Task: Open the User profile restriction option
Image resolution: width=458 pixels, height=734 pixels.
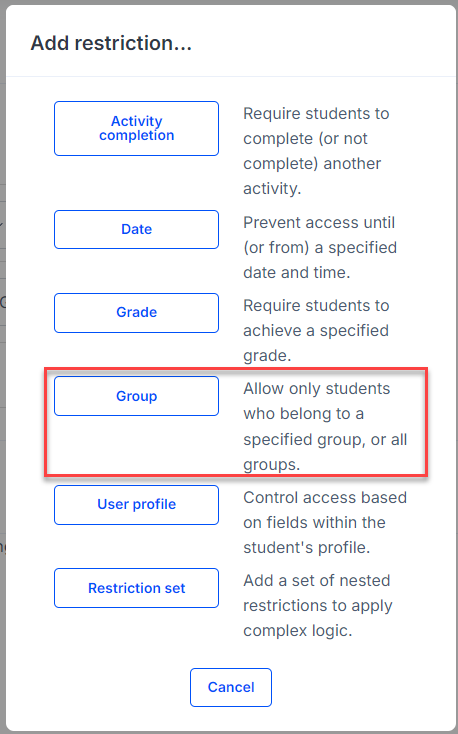Action: coord(136,505)
